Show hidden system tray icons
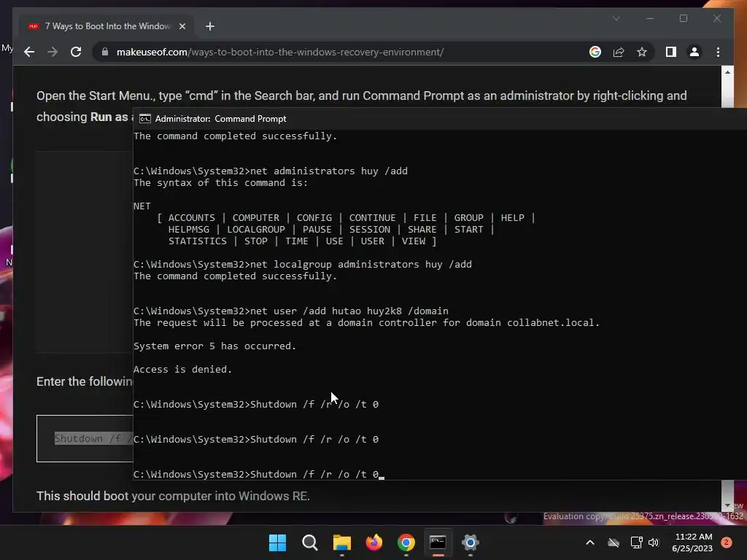This screenshot has height=560, width=747. point(589,542)
